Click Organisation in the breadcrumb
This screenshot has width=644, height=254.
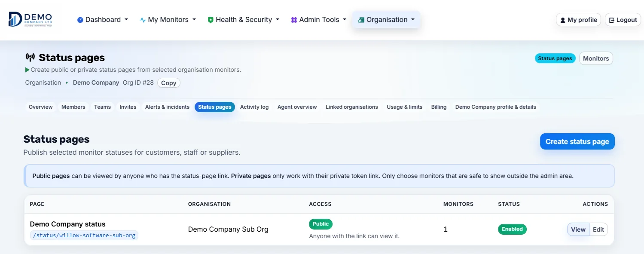[43, 83]
